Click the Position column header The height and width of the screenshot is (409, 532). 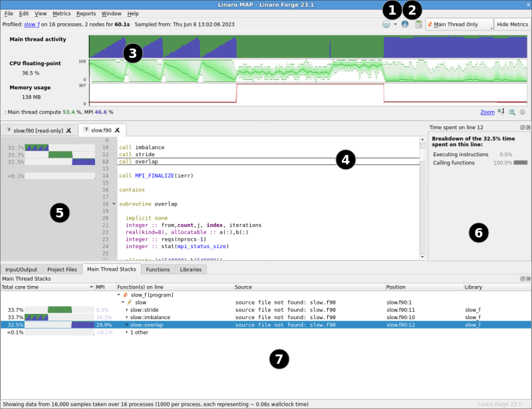(424, 287)
